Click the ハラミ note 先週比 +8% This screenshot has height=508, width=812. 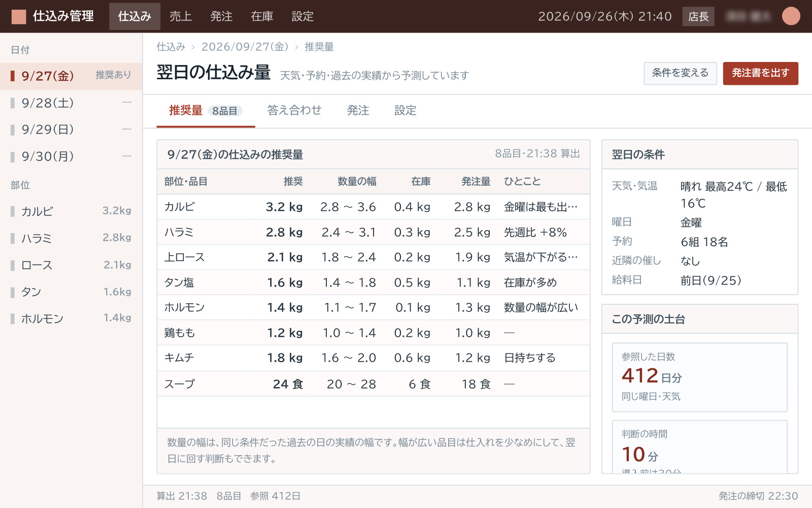[x=535, y=232]
